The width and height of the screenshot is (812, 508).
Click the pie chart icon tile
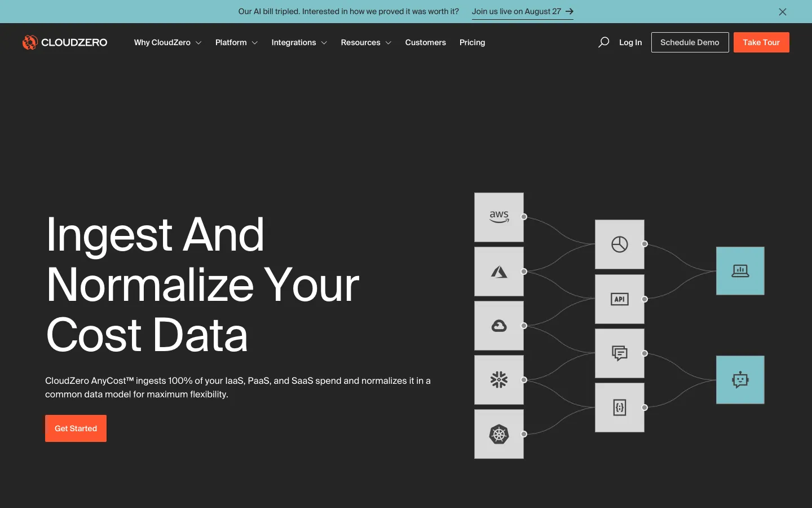pyautogui.click(x=620, y=244)
